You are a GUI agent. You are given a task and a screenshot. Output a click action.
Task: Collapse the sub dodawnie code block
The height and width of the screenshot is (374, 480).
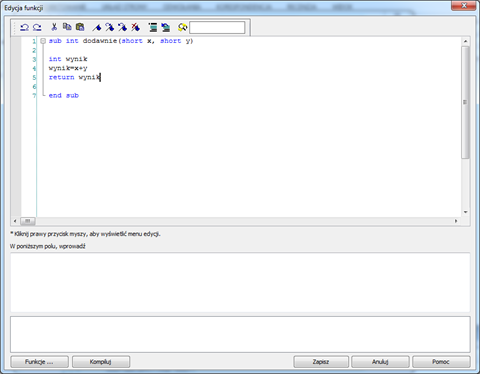pyautogui.click(x=43, y=41)
